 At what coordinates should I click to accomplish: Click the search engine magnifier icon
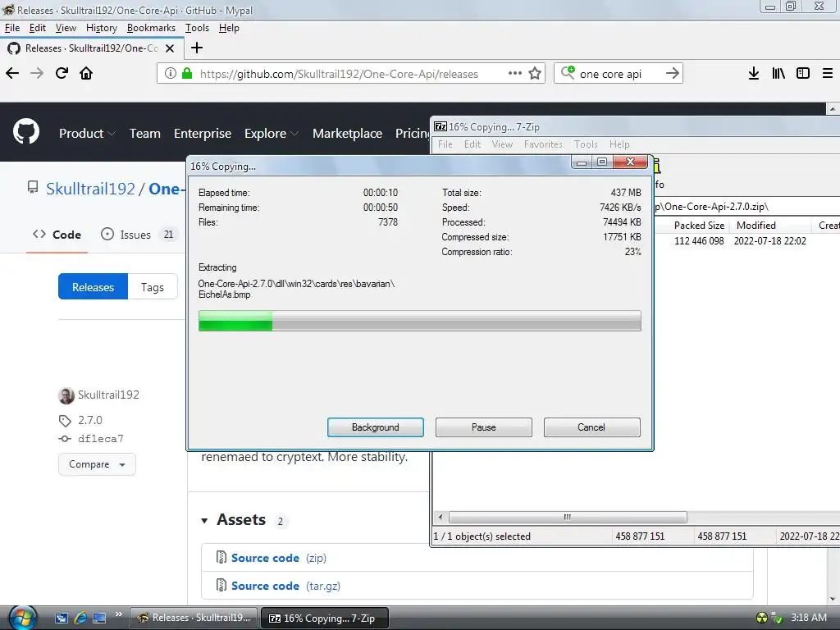(x=568, y=72)
